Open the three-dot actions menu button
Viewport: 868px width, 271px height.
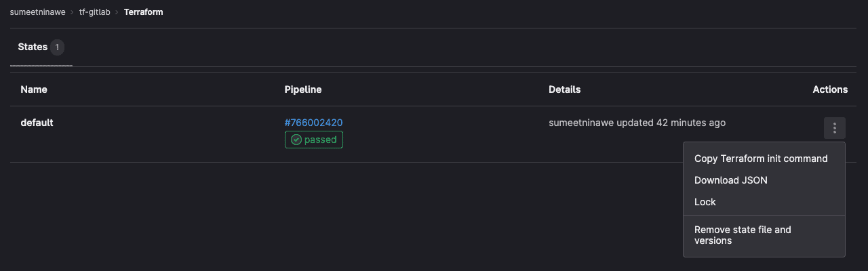coord(834,128)
